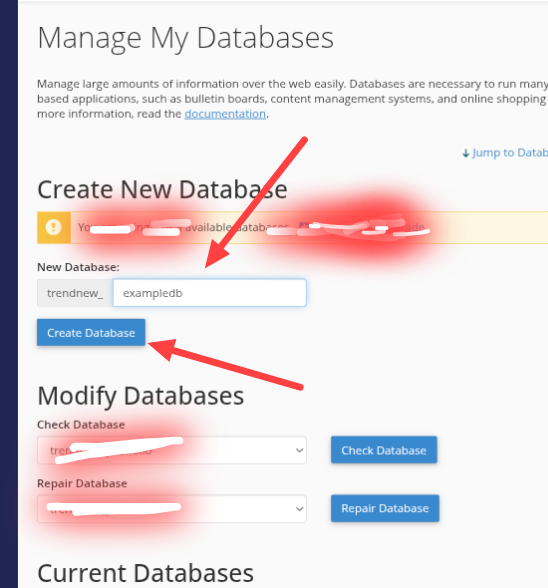This screenshot has height=588, width=548.
Task: Click the New Database: field label
Action: (x=78, y=267)
